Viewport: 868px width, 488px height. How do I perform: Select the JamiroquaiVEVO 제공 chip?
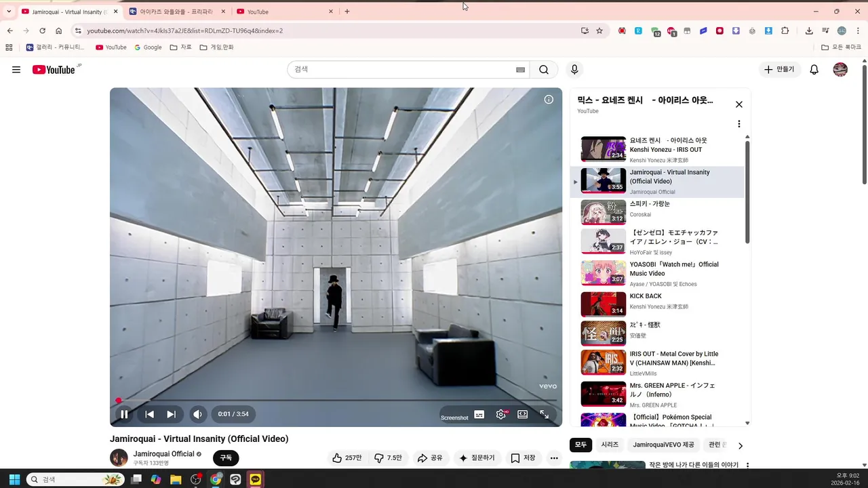pyautogui.click(x=663, y=445)
